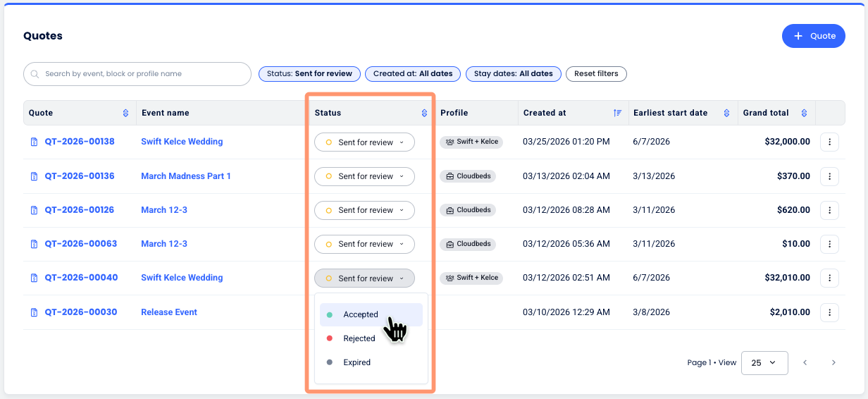Click document icon beside QT-2026-00063
Screen dimensions: 868x399
pos(34,244)
